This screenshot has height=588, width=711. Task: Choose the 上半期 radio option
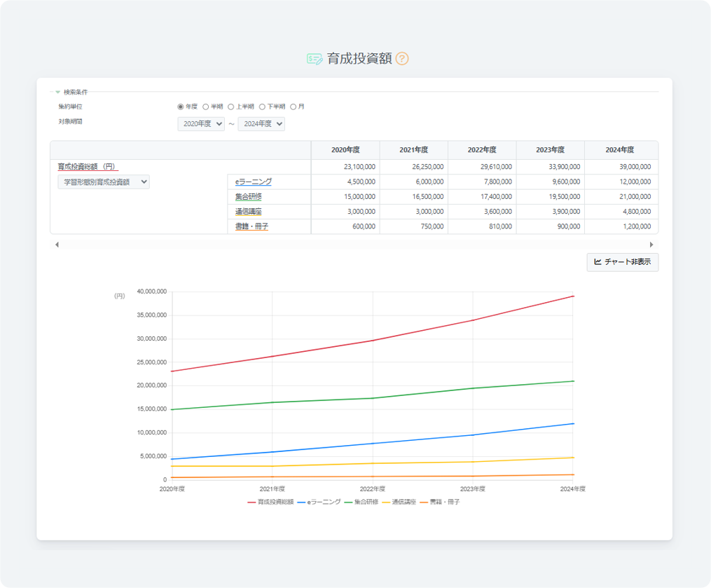[230, 107]
